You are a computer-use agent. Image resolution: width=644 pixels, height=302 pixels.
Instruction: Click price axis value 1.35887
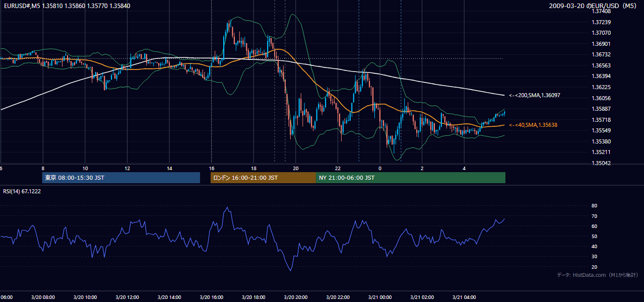[x=601, y=109]
